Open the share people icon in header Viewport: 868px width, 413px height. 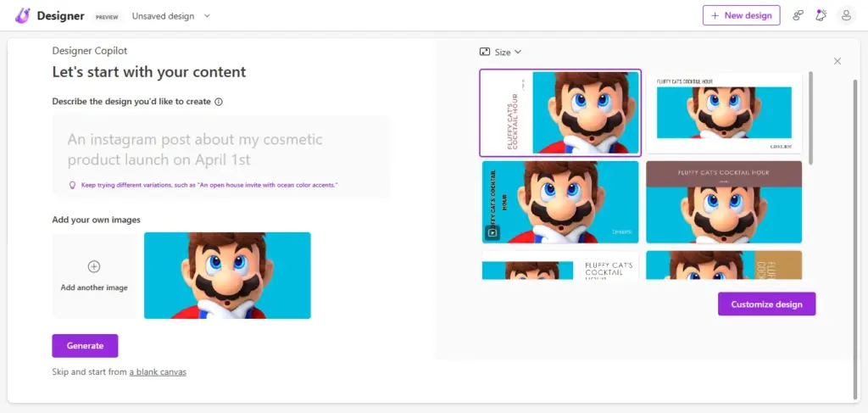798,15
